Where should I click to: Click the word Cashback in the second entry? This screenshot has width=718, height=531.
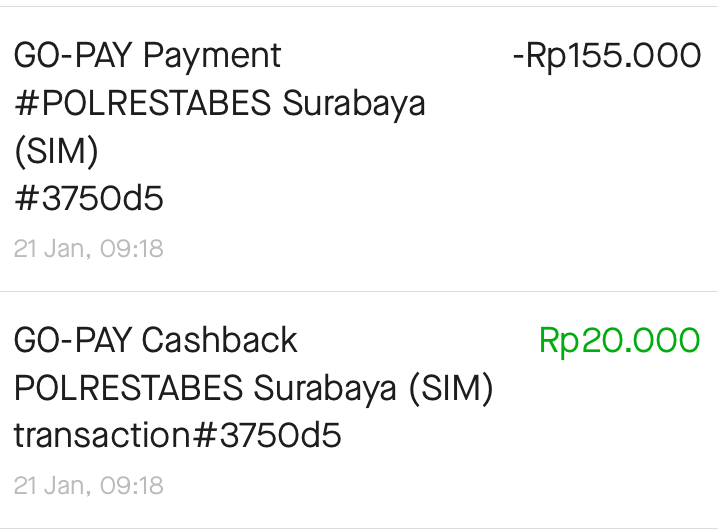220,341
